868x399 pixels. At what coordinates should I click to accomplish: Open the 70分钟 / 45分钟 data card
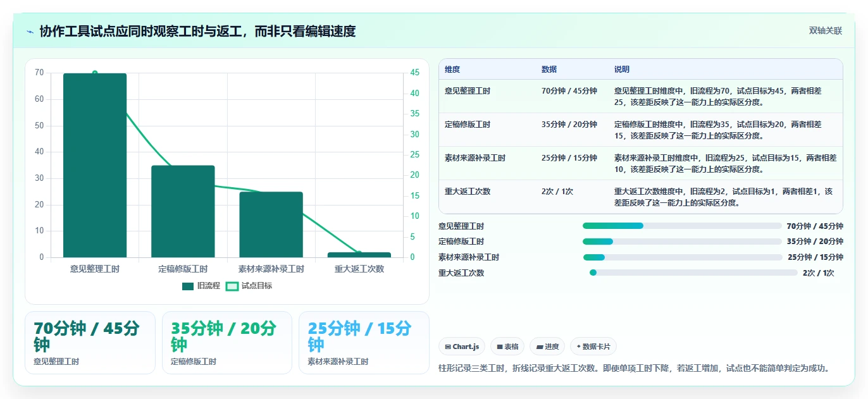coord(90,343)
